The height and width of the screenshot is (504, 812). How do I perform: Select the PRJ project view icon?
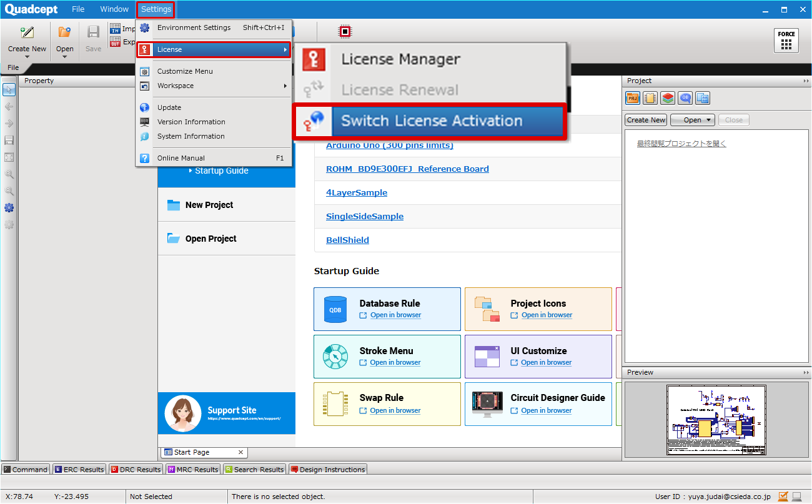(x=633, y=98)
